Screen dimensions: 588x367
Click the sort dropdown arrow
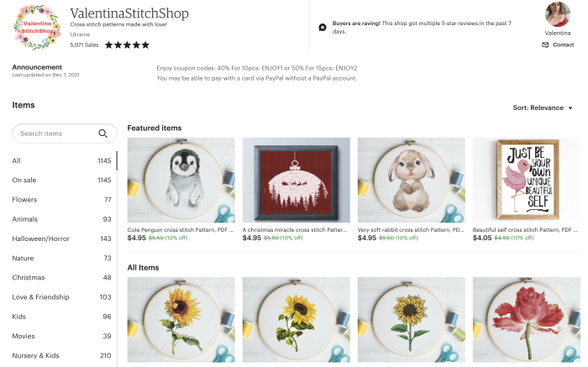[570, 108]
